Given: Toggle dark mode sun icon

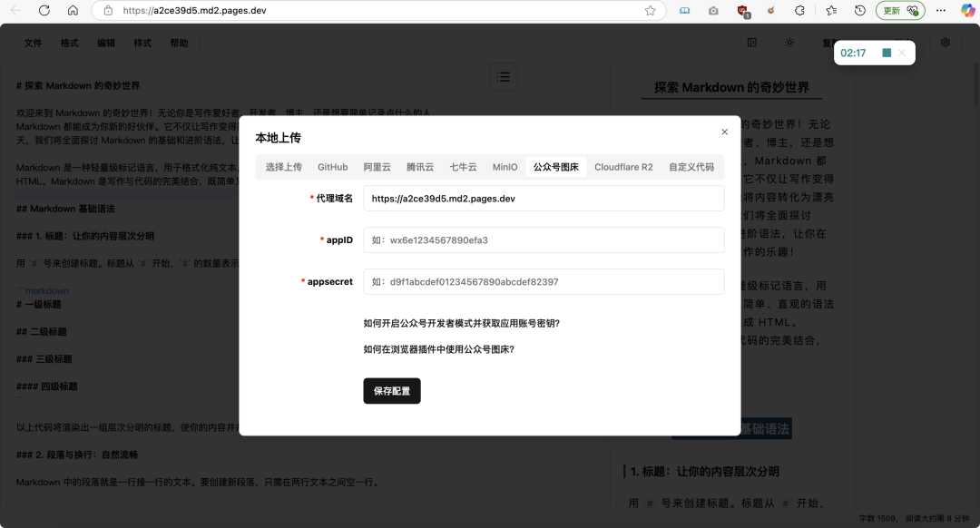Looking at the screenshot, I should (x=789, y=43).
